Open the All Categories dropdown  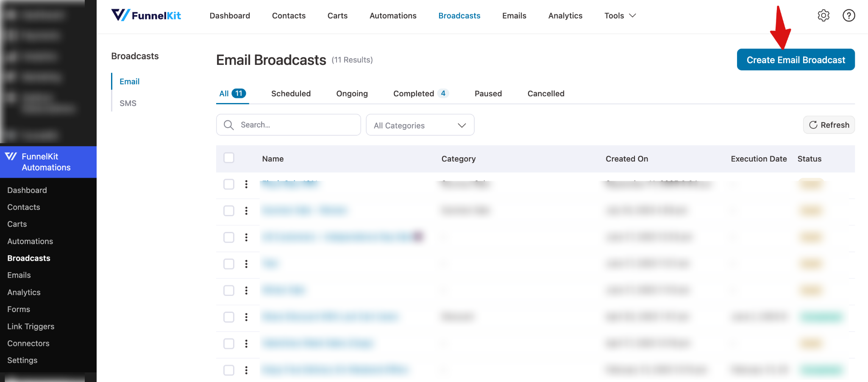pos(420,125)
